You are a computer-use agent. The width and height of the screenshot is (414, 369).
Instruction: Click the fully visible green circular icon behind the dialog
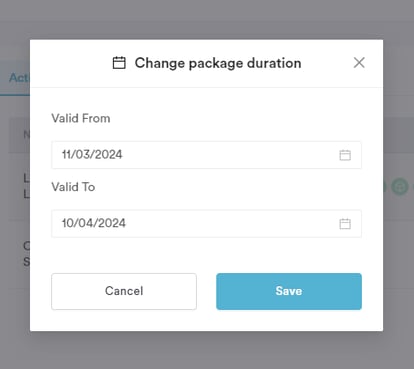400,186
